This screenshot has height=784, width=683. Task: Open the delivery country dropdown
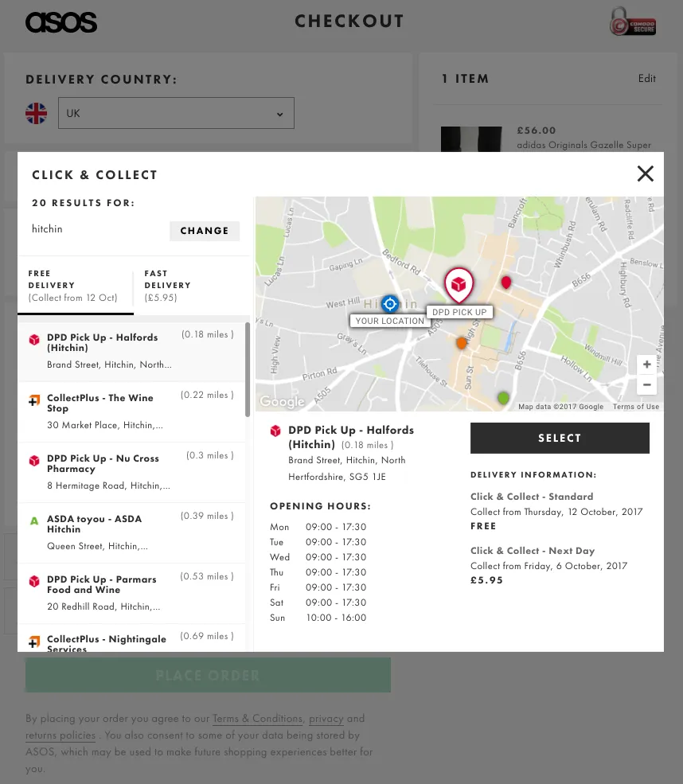176,113
